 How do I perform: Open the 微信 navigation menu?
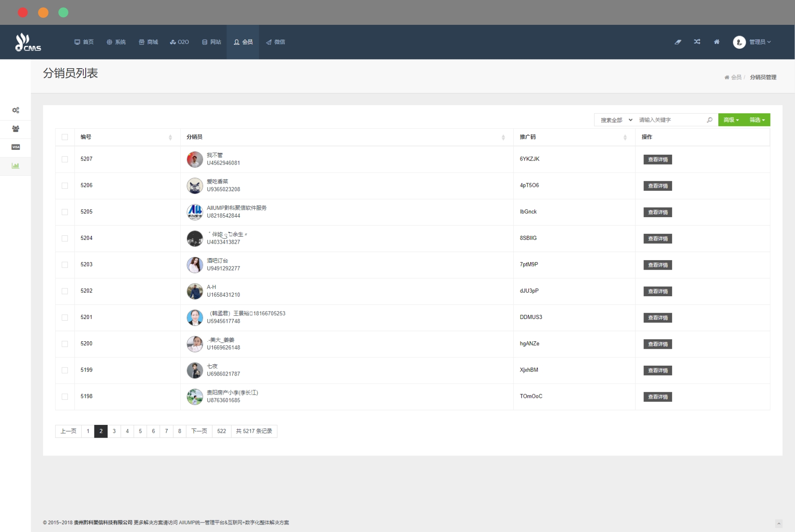[275, 42]
